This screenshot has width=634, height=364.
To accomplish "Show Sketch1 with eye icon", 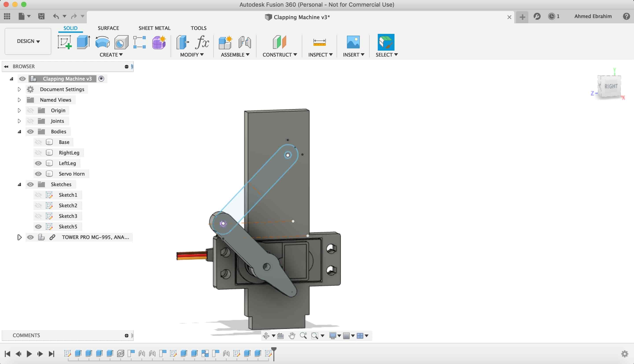I will tap(38, 195).
